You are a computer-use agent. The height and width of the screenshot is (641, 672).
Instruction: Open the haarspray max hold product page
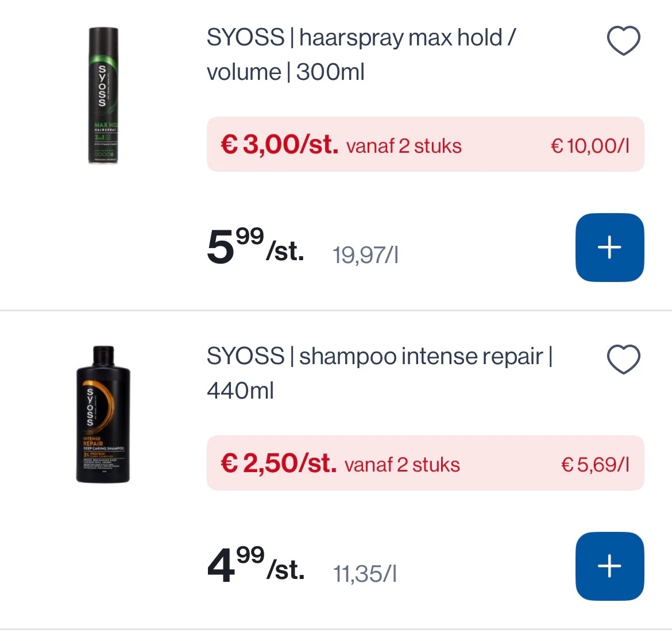[x=361, y=55]
